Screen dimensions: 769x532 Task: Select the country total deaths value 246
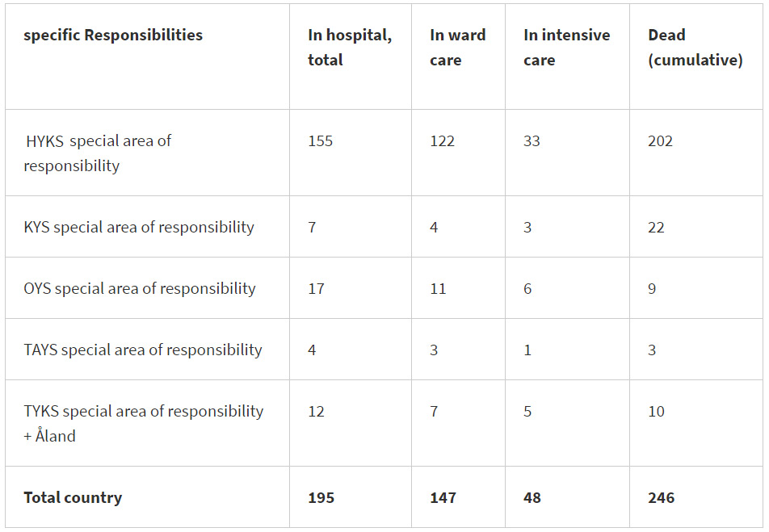coord(661,498)
